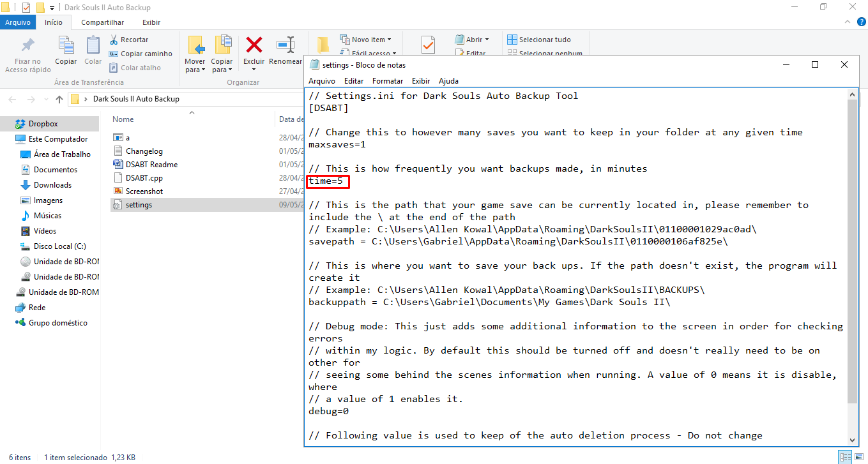
Task: Sort by the Data column header
Action: (291, 119)
